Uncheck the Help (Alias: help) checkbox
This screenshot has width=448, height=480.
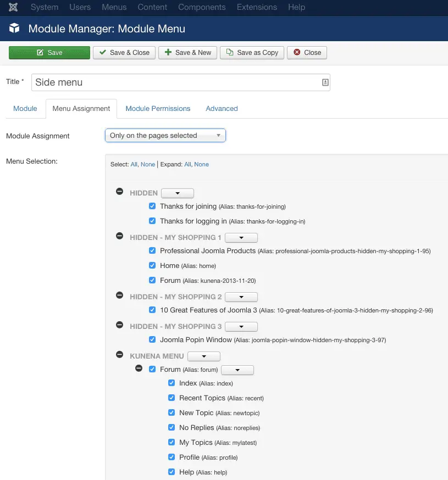(x=172, y=472)
